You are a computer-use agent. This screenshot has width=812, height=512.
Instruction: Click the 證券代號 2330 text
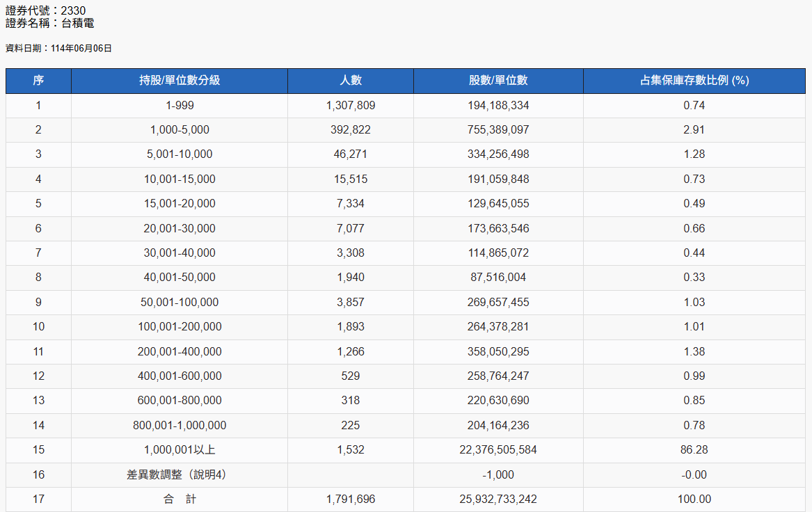pyautogui.click(x=46, y=10)
